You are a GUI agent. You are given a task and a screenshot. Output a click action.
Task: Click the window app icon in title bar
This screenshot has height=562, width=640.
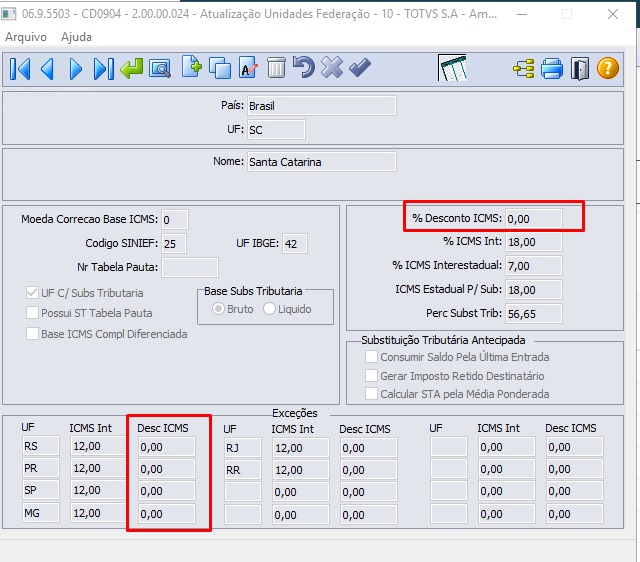click(9, 14)
